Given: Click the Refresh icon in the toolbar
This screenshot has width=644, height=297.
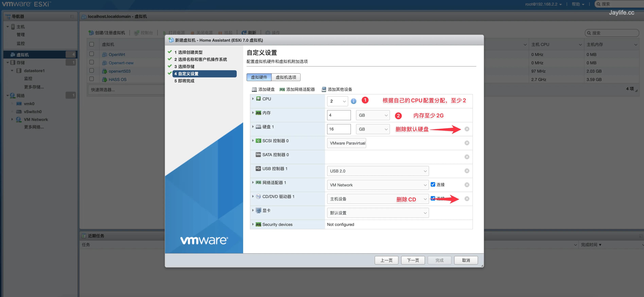Looking at the screenshot, I should click(244, 33).
